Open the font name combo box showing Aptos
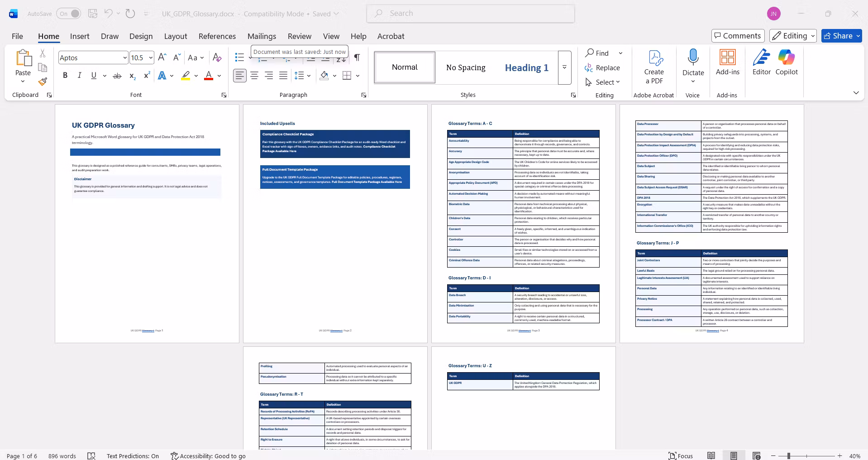 pyautogui.click(x=93, y=57)
